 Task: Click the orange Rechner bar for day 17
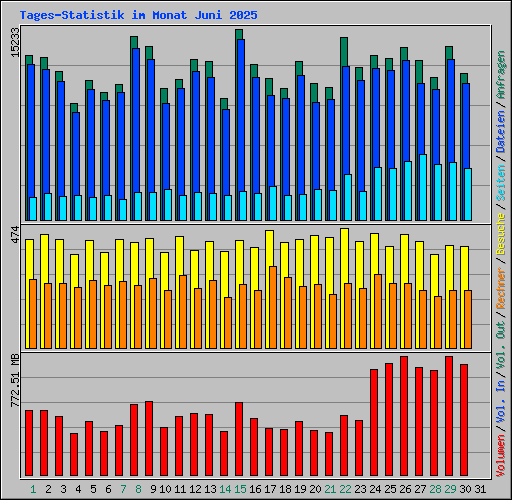click(273, 307)
